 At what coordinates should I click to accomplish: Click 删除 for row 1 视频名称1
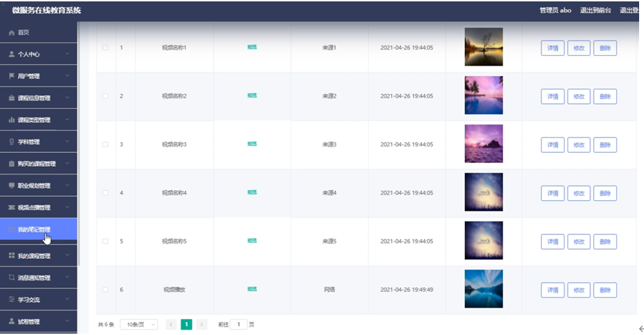[605, 48]
